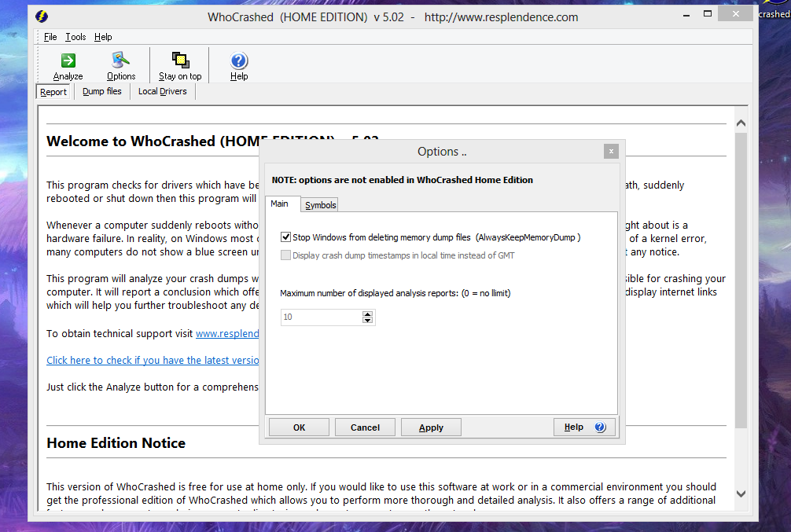Click the Apply button
Screen dimensions: 791x532
coord(431,427)
